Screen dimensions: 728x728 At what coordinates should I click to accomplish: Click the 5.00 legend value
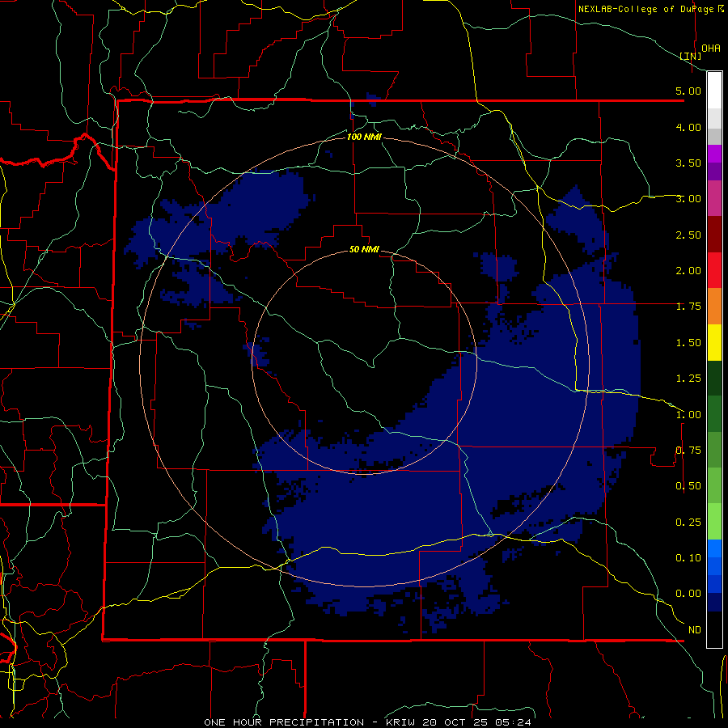click(x=688, y=91)
